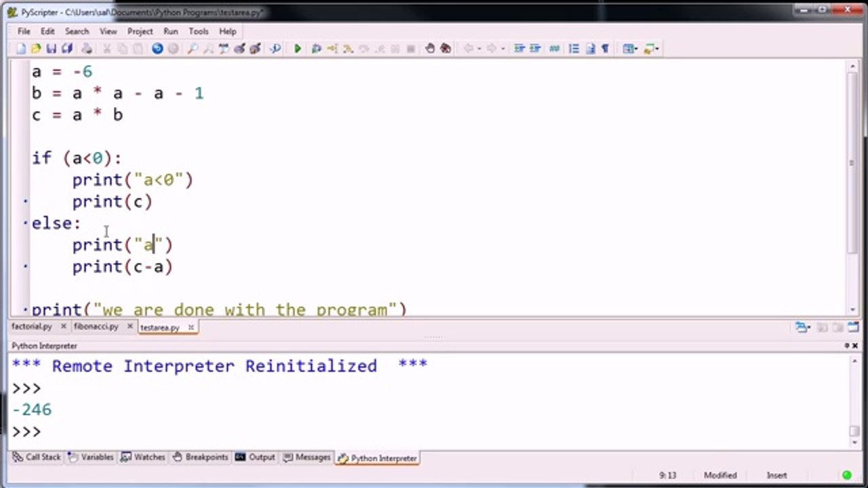Open the File menu
Image resolution: width=868 pixels, height=488 pixels.
tap(24, 31)
